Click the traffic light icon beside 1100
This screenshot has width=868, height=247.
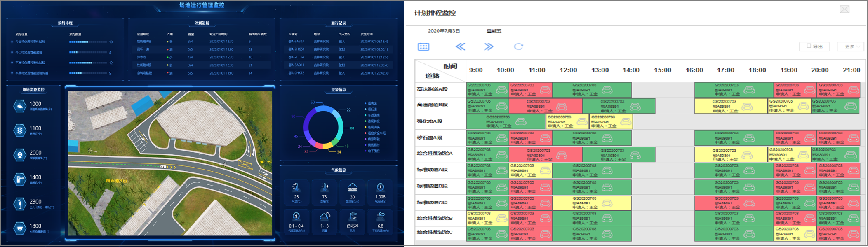pyautogui.click(x=20, y=130)
